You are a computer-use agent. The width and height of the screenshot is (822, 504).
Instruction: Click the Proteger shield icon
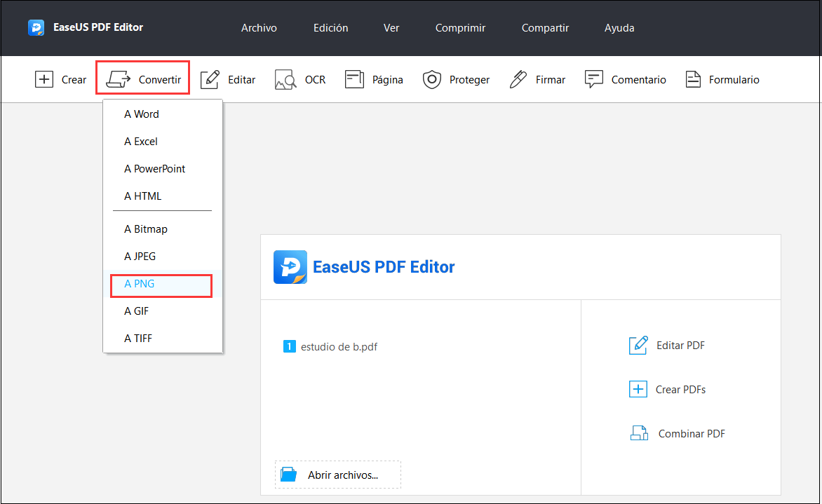click(x=432, y=80)
